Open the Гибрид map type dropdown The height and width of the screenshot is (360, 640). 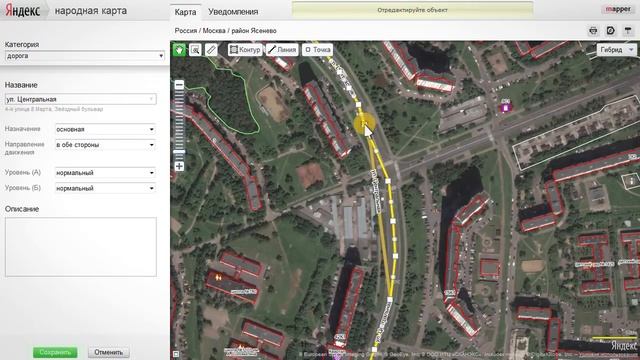tap(617, 50)
